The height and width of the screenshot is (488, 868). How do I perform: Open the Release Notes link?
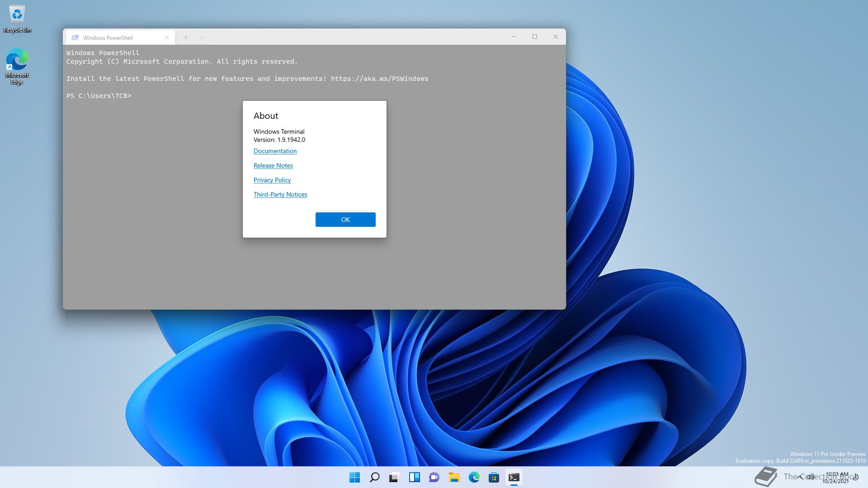pyautogui.click(x=273, y=165)
